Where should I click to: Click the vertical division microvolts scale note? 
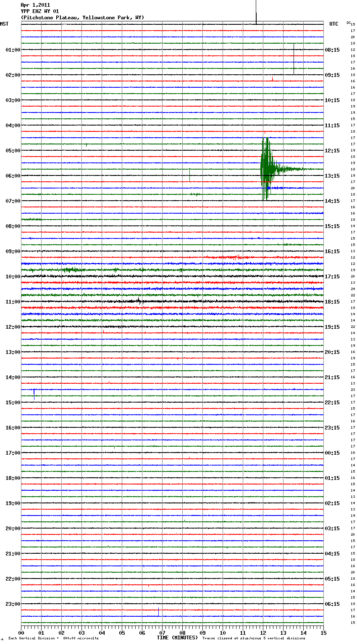53,639
